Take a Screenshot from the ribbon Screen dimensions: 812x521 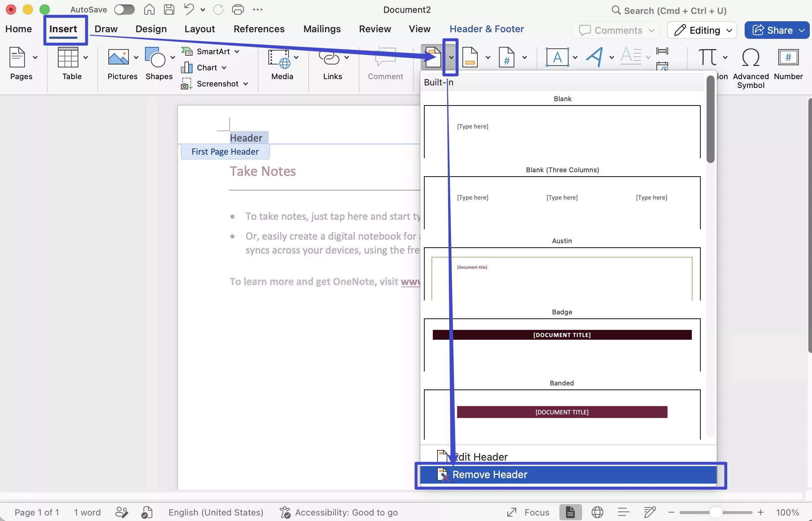pyautogui.click(x=215, y=84)
